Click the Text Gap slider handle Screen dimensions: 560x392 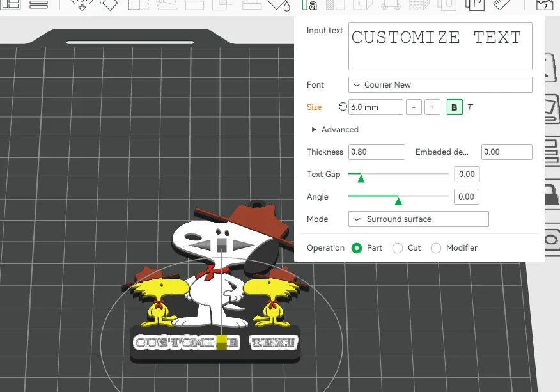click(361, 178)
